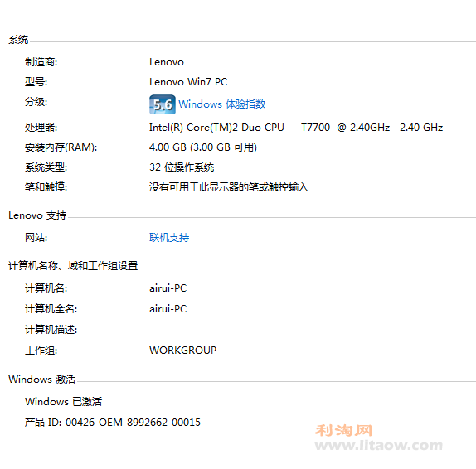Click the 制造商 label

[x=41, y=62]
